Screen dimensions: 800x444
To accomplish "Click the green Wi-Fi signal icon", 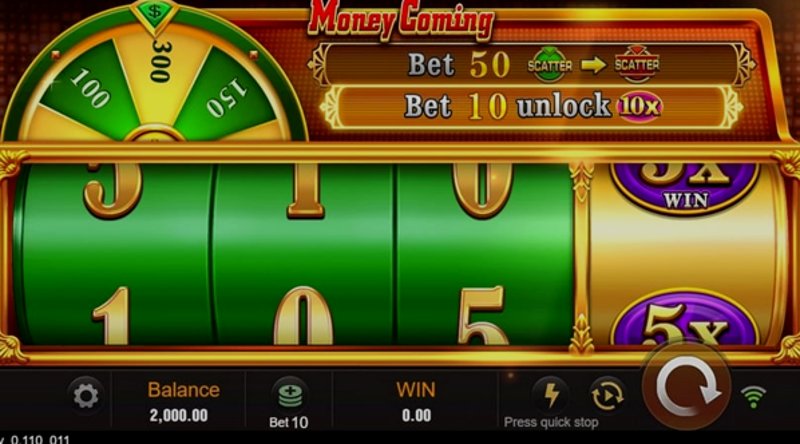I will 754,397.
